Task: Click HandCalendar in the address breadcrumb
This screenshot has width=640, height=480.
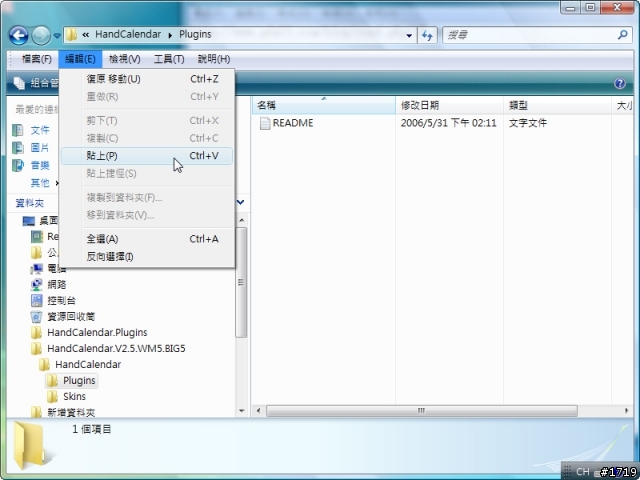Action: tap(128, 34)
